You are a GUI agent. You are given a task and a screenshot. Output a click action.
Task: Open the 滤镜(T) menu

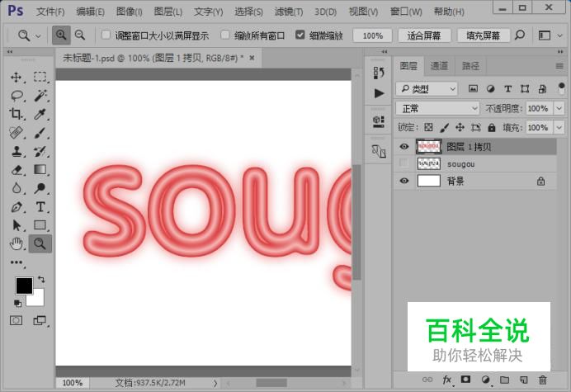289,12
